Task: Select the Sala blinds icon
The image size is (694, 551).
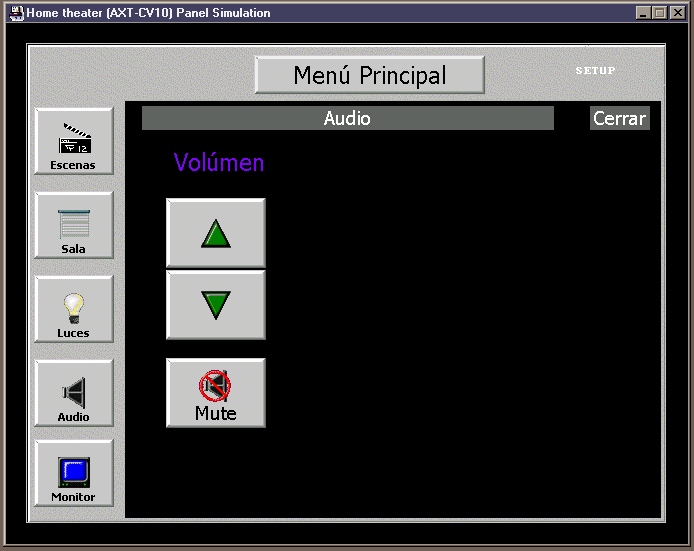Action: pos(73,226)
